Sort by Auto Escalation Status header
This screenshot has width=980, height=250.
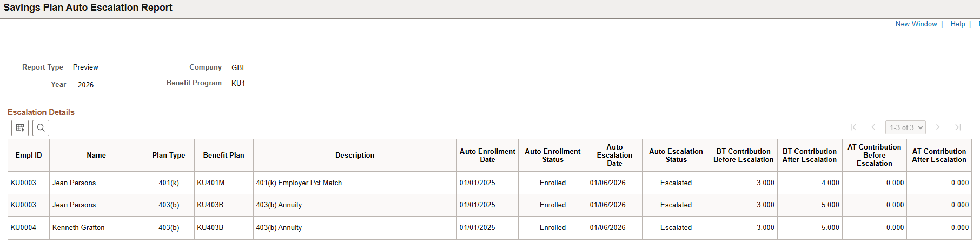676,156
